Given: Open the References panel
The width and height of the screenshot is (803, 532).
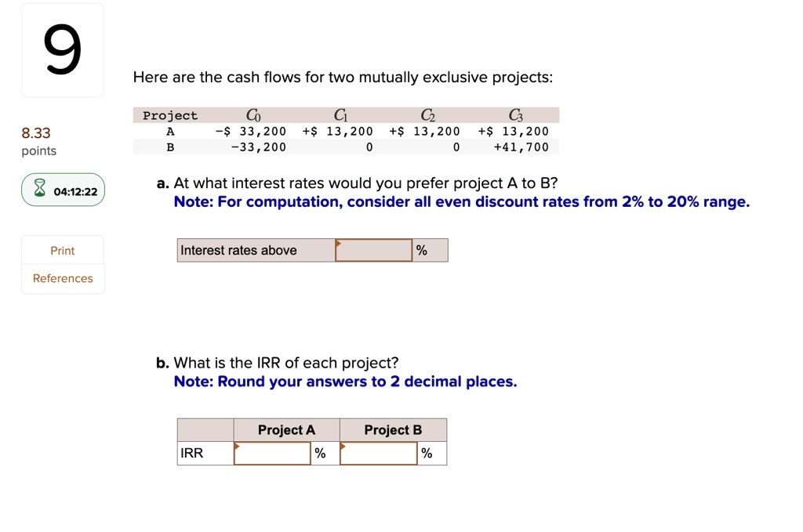Looking at the screenshot, I should click(63, 278).
